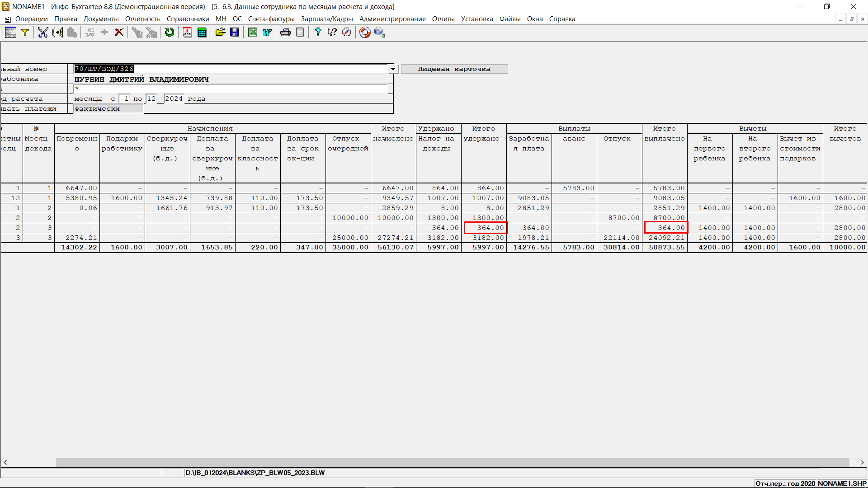This screenshot has width=868, height=488.
Task: Click the horizontal scrollbar left arrow
Action: pyautogui.click(x=5, y=462)
